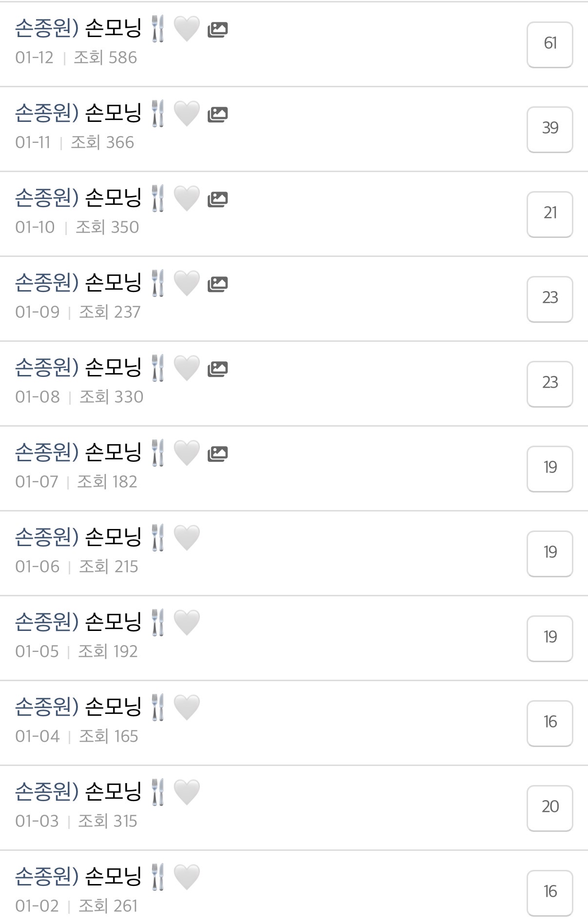The height and width of the screenshot is (924, 588).
Task: Open the post title dated 01-07
Action: [78, 452]
